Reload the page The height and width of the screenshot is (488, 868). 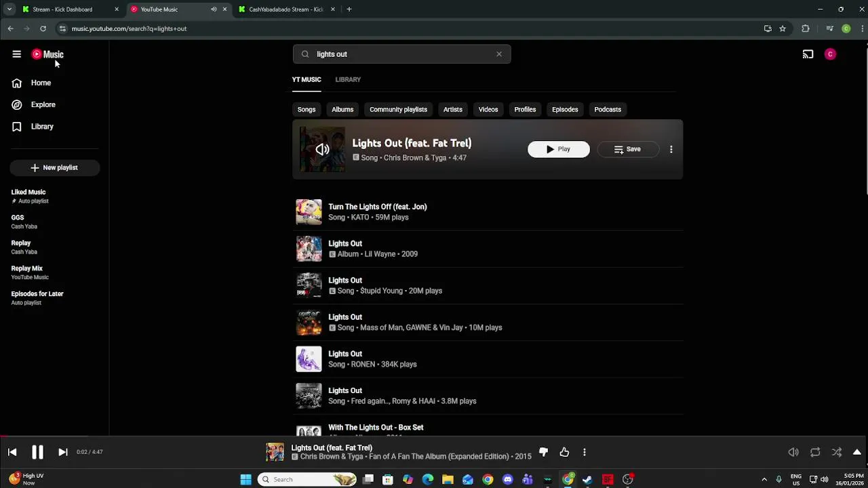tap(43, 28)
